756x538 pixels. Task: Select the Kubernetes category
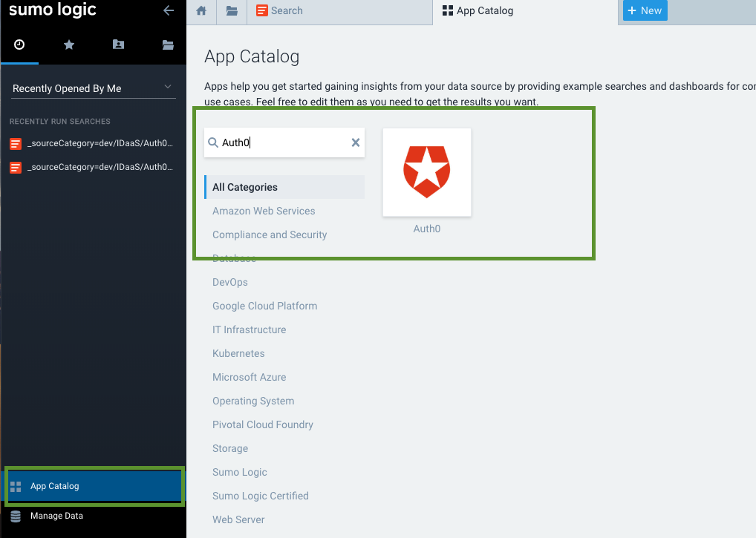[238, 353]
